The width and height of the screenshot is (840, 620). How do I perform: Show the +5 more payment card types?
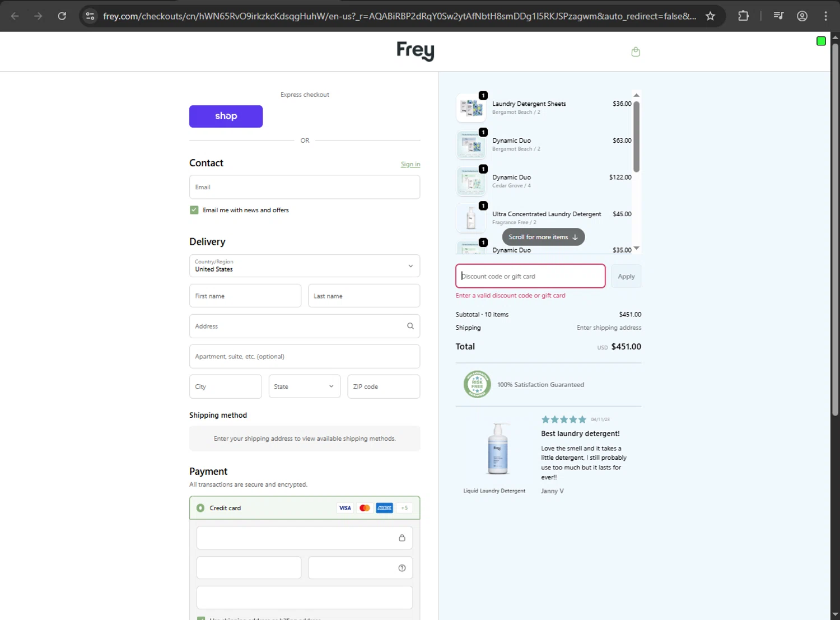[x=404, y=508]
